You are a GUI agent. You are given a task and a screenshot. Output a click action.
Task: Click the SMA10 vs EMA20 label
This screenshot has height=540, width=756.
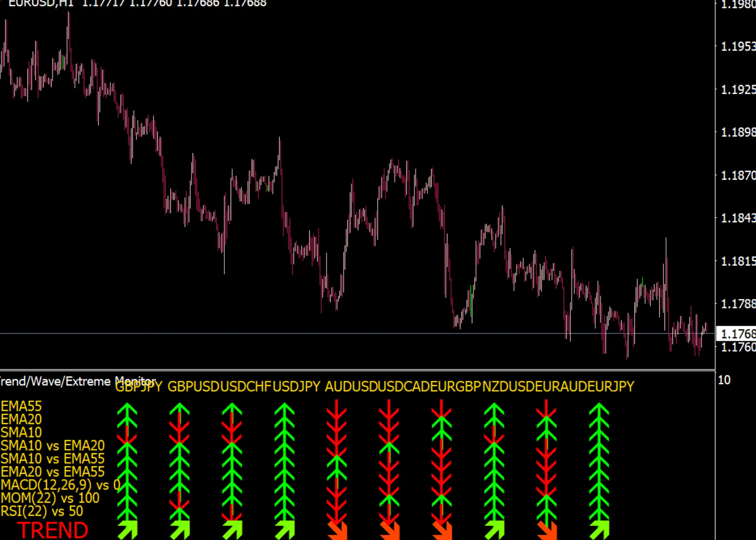pos(52,446)
